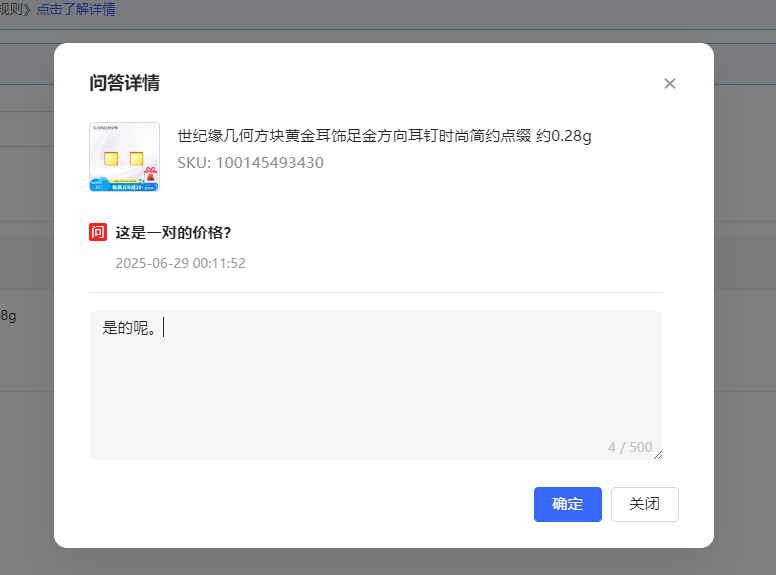Open the gold earring product thumbnail

click(124, 156)
